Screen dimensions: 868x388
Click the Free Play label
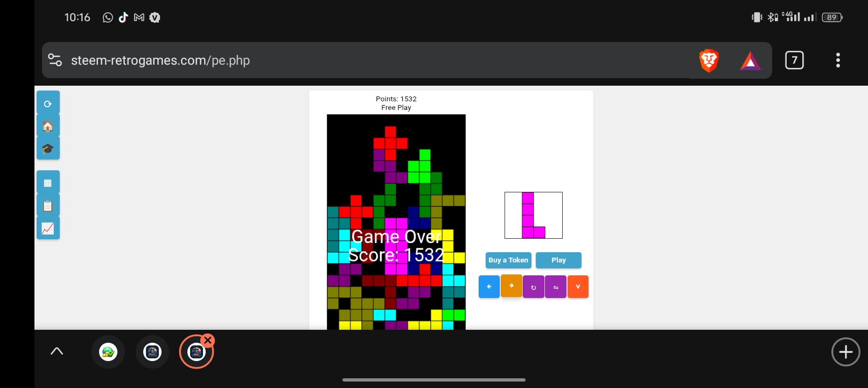click(396, 107)
